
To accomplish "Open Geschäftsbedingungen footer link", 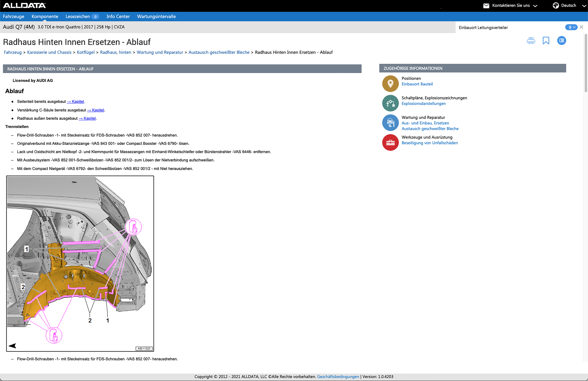I will coord(338,377).
